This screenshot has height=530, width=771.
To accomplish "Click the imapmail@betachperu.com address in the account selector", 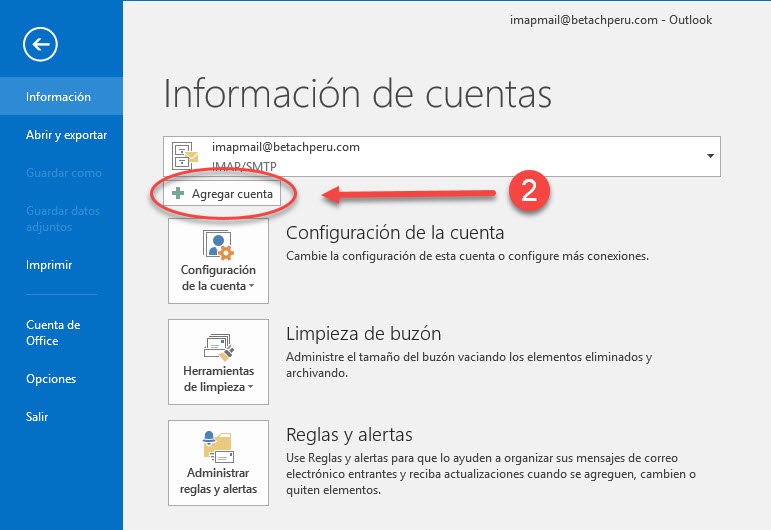I will (x=286, y=147).
